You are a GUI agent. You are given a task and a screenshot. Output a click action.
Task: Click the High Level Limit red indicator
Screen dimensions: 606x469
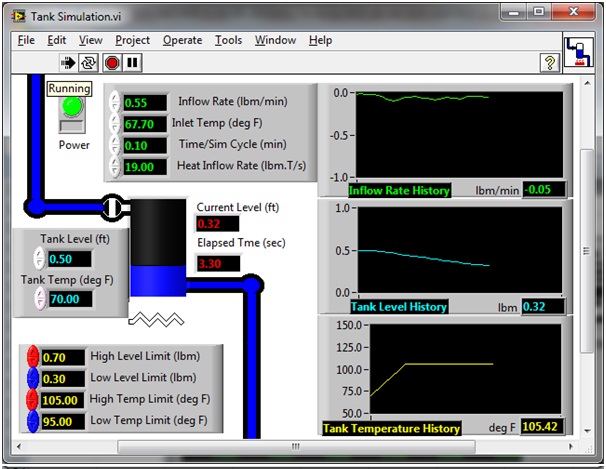32,357
